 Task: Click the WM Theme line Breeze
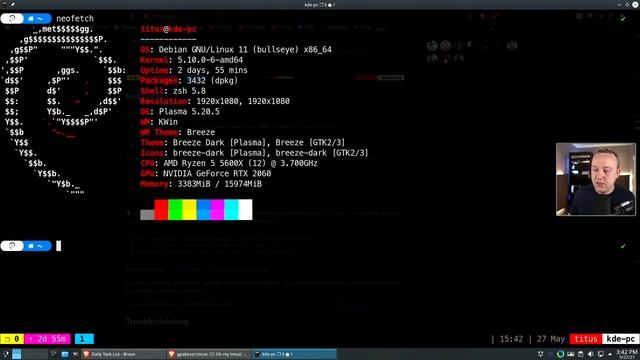(x=178, y=132)
